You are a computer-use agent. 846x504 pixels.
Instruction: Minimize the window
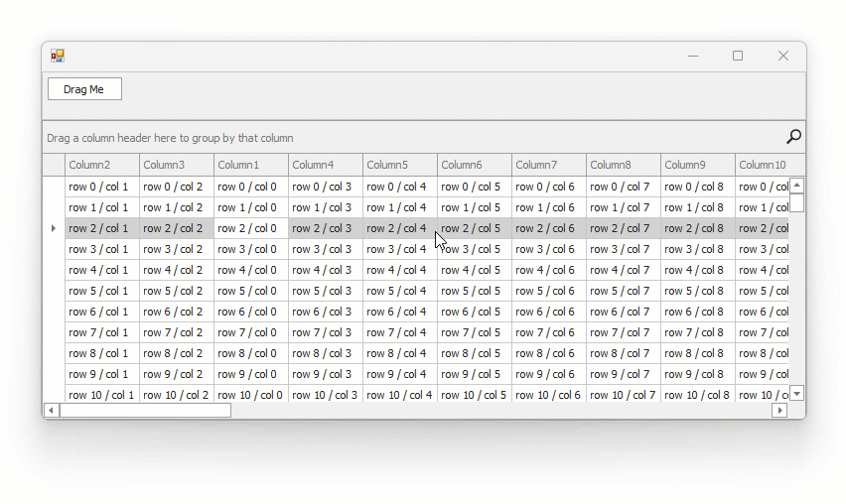693,57
